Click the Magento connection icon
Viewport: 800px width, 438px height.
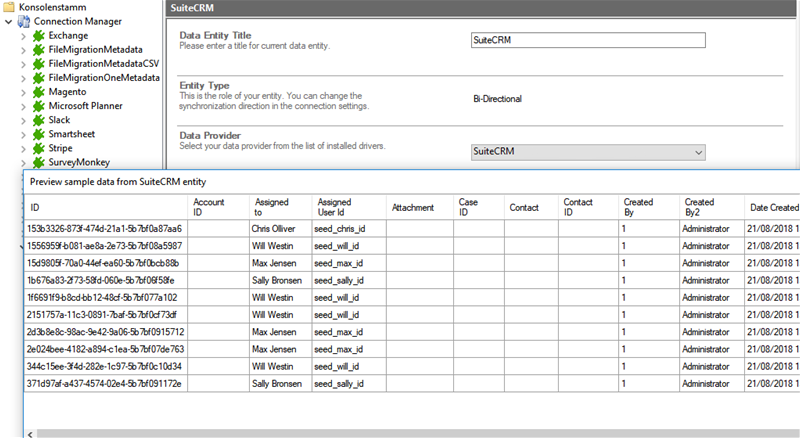(38, 91)
